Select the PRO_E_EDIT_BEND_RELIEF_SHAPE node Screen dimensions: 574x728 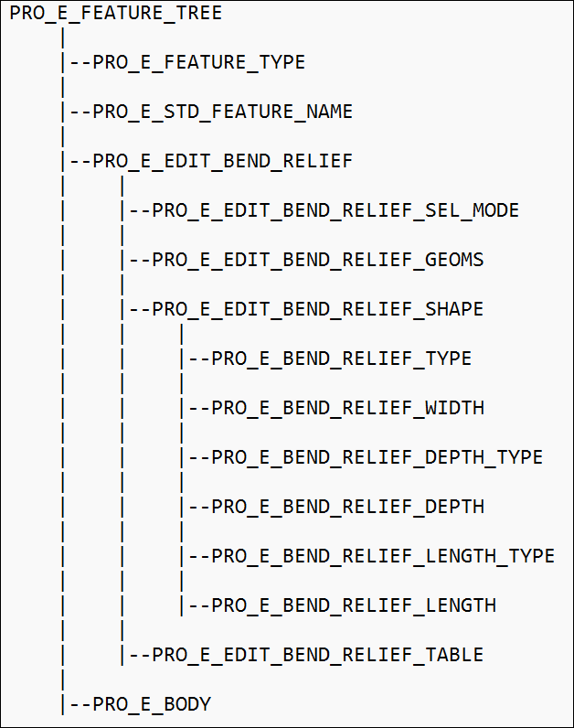coord(317,310)
